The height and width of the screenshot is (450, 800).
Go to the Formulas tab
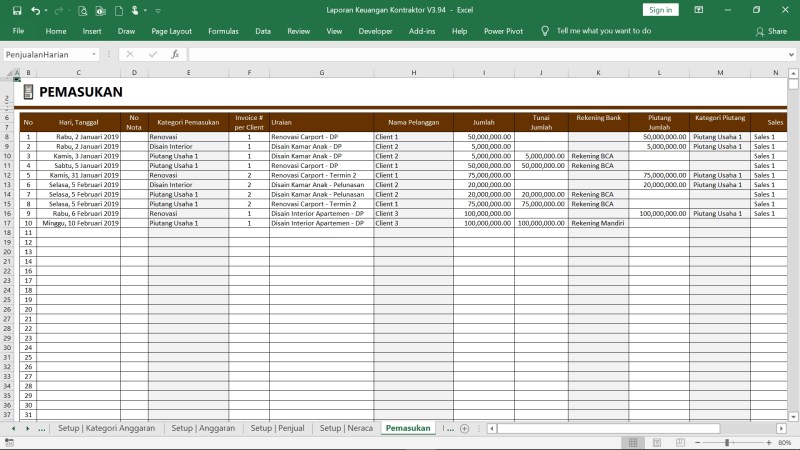pos(223,31)
